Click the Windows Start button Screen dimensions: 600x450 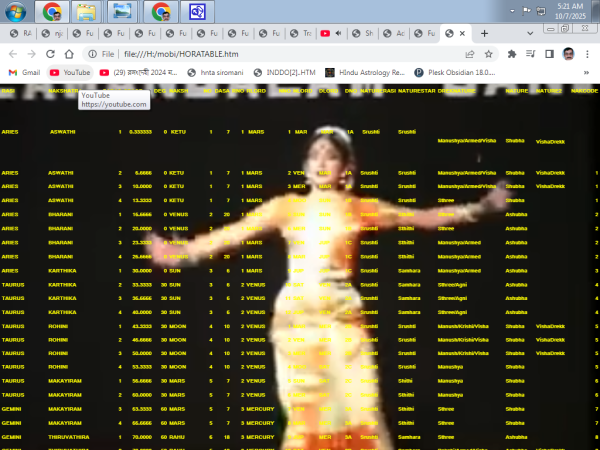[16, 12]
